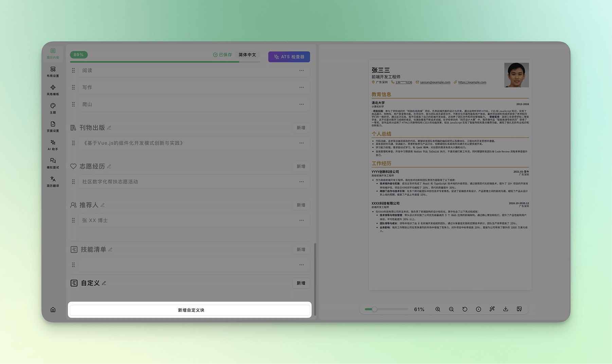Edit the 刊物出版 section title pencil
Screen dimensions: 612x364
coord(109,128)
